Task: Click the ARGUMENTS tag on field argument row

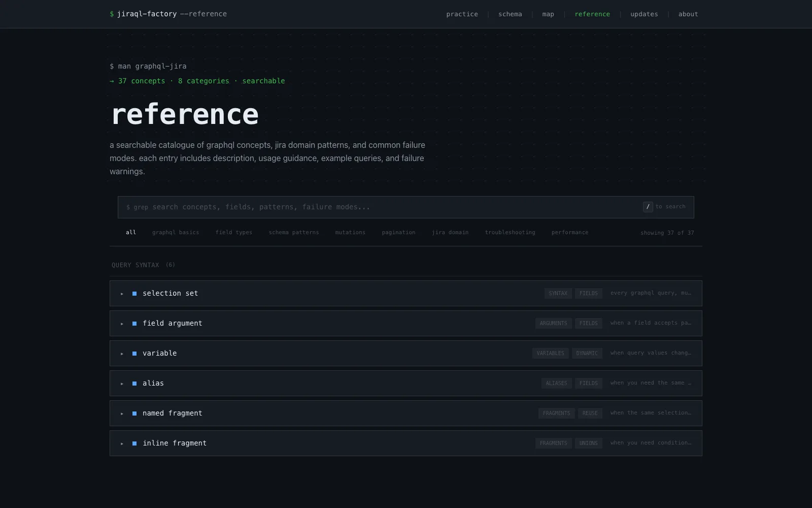Action: tap(553, 323)
